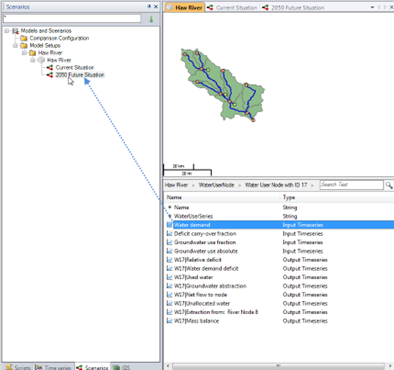
Task: Click WaterUserNode in the breadcrumb path
Action: click(216, 185)
